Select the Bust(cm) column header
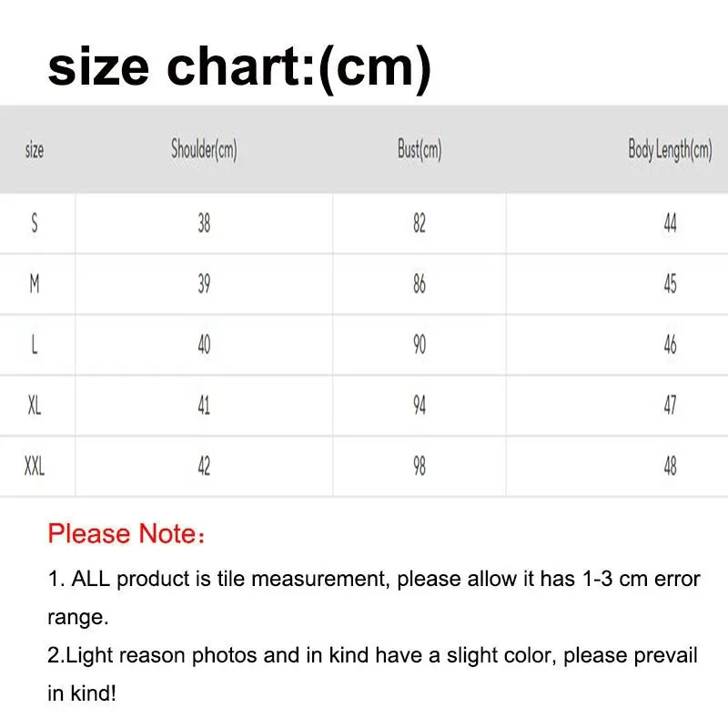This screenshot has width=728, height=728. coord(420,150)
